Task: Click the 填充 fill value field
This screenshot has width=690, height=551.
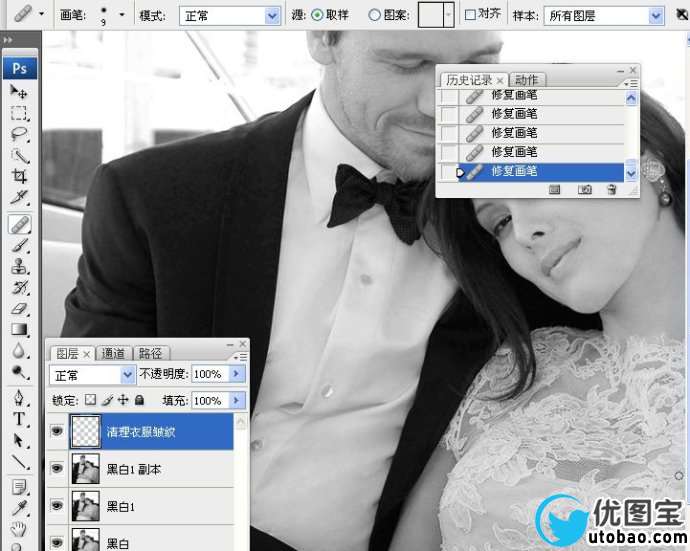Action: [x=210, y=400]
